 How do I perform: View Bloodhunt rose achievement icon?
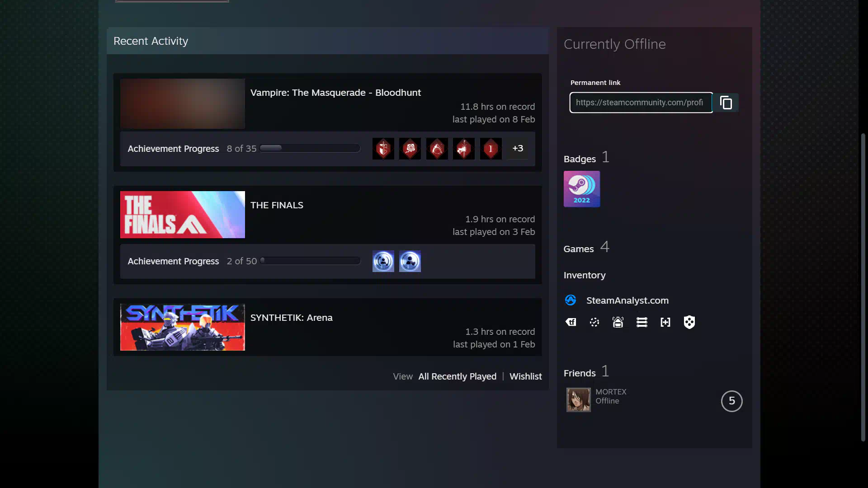tap(410, 149)
